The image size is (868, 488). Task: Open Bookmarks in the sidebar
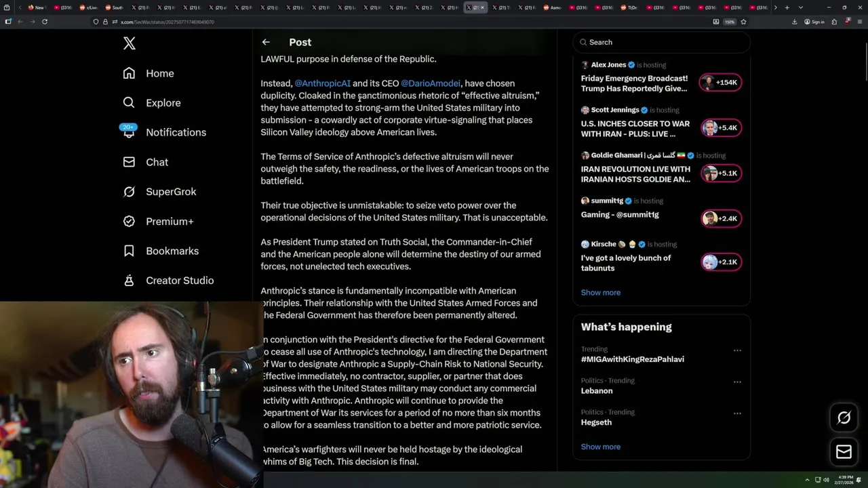click(x=161, y=251)
